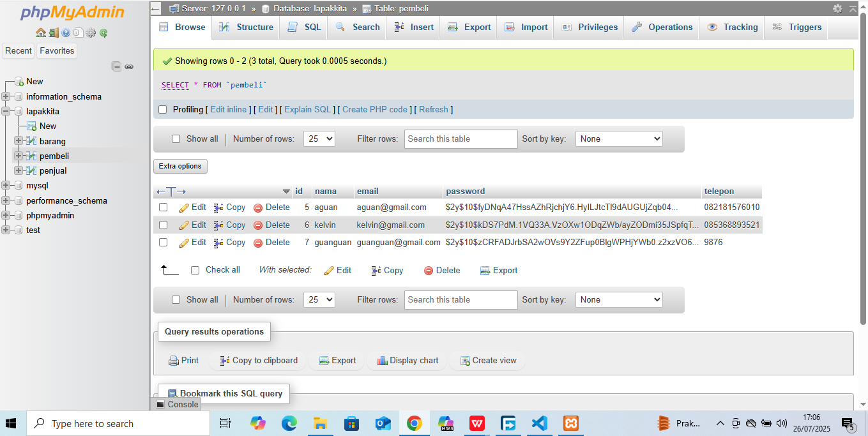The image size is (868, 436).
Task: Click pencil Edit icon for aguan row
Action: click(184, 207)
